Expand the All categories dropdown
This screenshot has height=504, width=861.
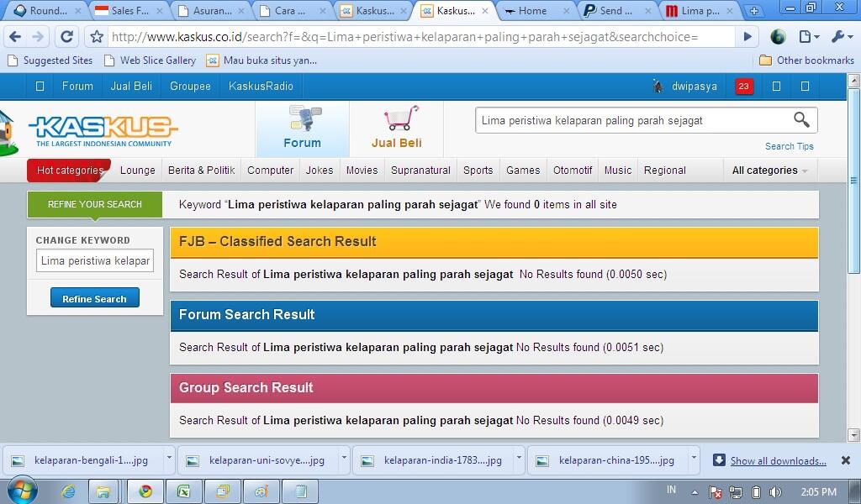(770, 171)
